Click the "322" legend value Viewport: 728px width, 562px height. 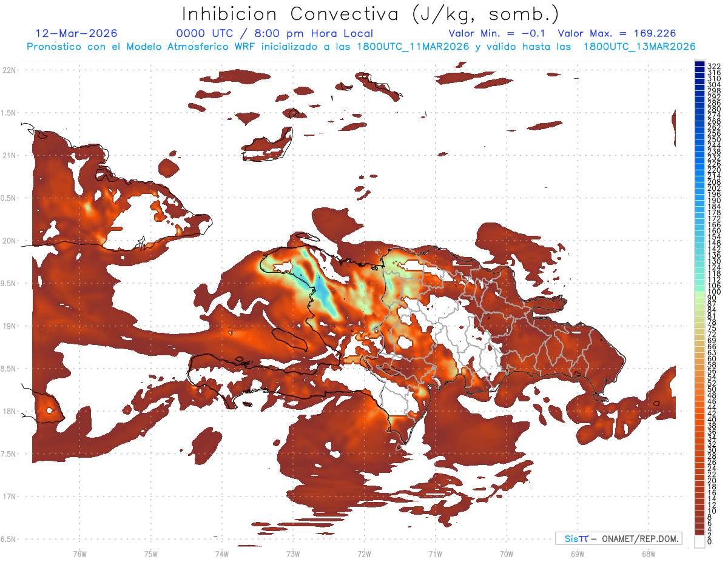[x=714, y=65]
